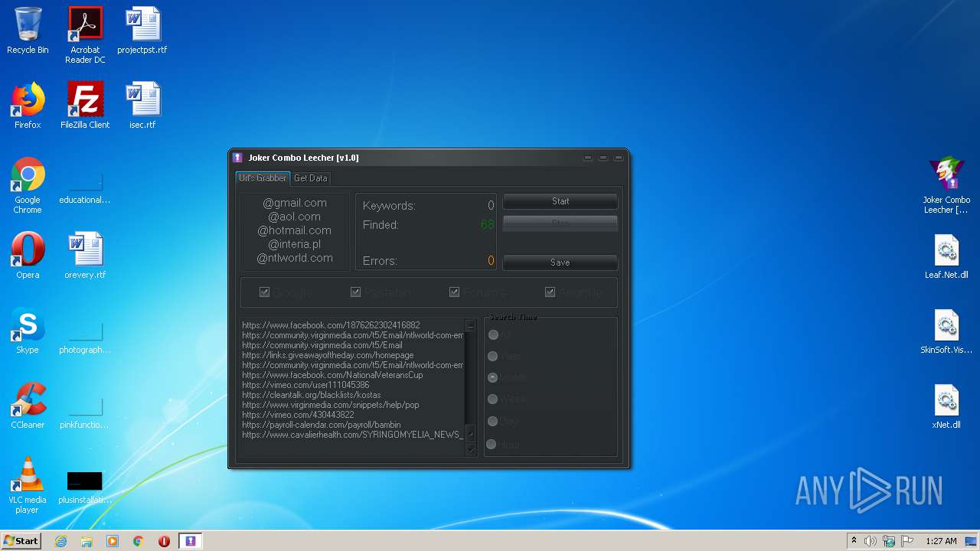Screen dimensions: 980x551
Task: Launch Google Chrome desktop shortcut
Action: tap(28, 185)
